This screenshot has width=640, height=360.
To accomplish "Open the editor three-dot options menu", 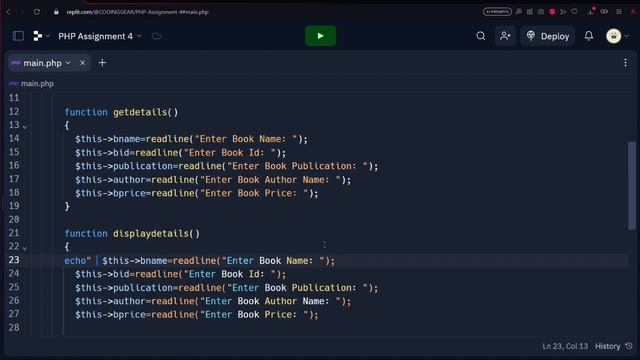I will [625, 63].
